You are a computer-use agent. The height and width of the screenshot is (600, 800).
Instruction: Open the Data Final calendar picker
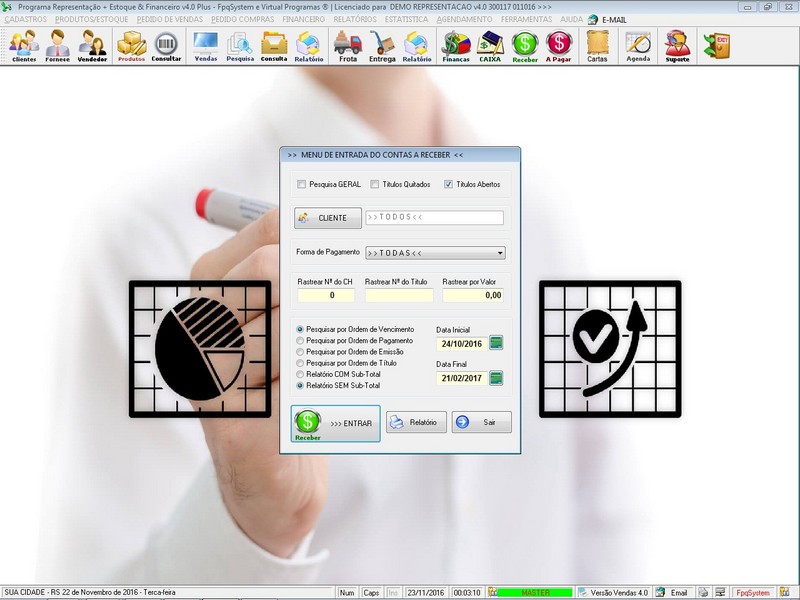pos(496,379)
